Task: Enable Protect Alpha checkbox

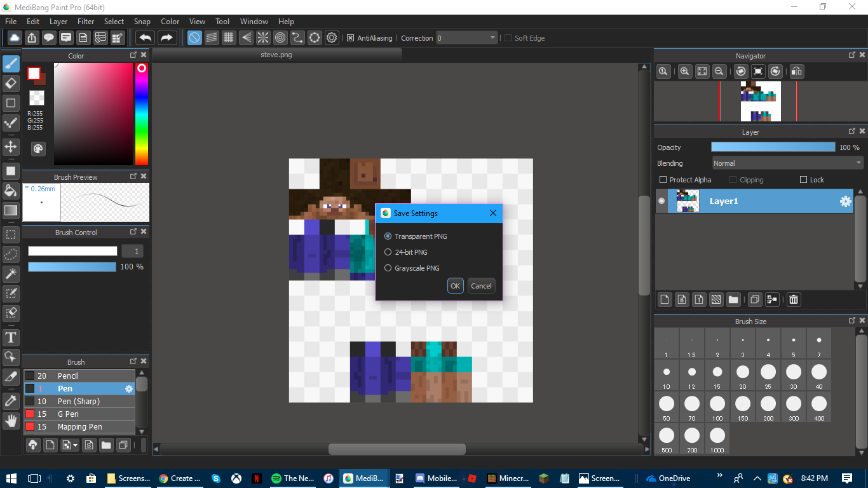Action: point(663,180)
